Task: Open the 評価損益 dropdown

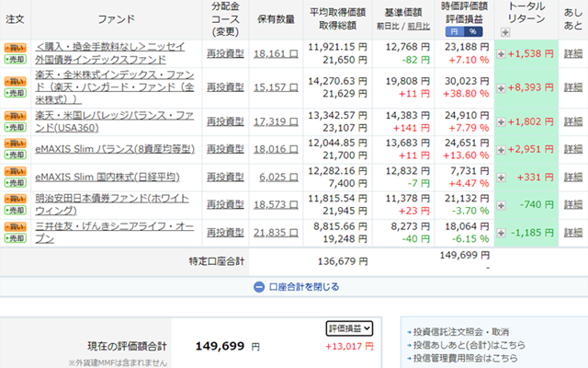Action: click(349, 328)
